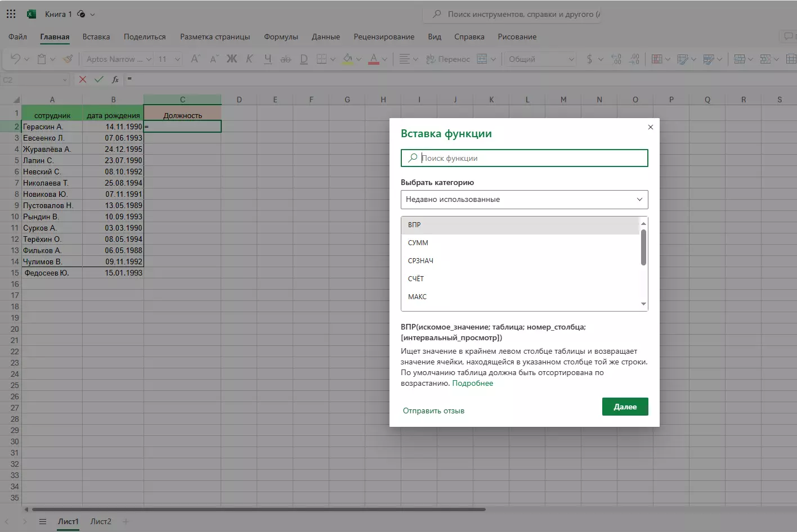Toggle italic formatting (К)
Viewport: 797px width, 532px height.
tap(249, 59)
